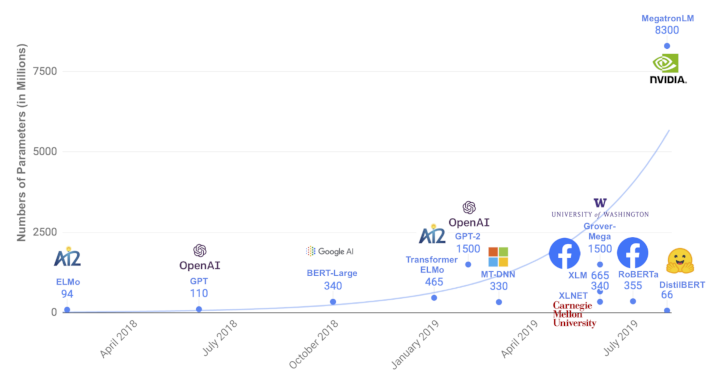Click the MT-DNN 330 data point
Screen dimensions: 720x379
coord(499,302)
